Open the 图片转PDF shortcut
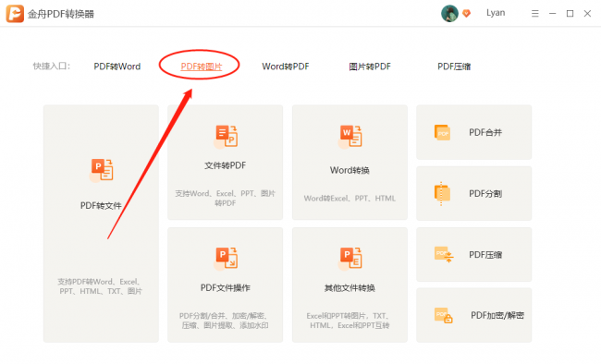The height and width of the screenshot is (364, 601). [370, 67]
